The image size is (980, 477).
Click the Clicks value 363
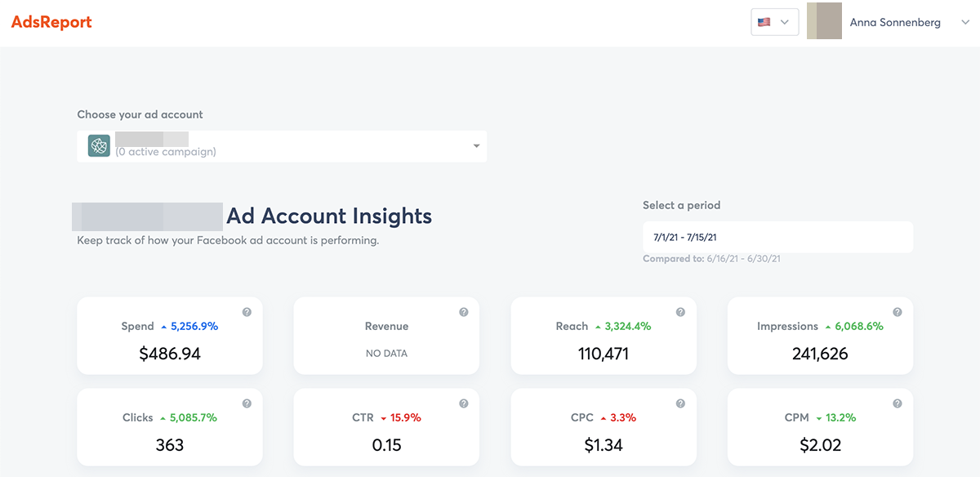(170, 445)
